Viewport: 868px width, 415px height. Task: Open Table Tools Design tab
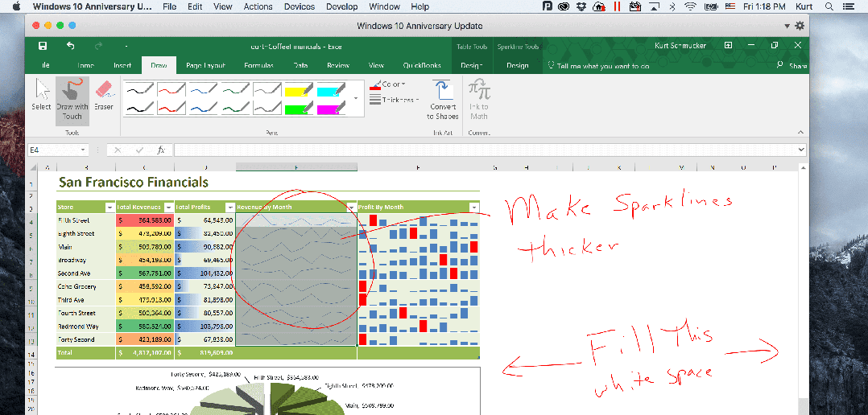click(x=472, y=65)
